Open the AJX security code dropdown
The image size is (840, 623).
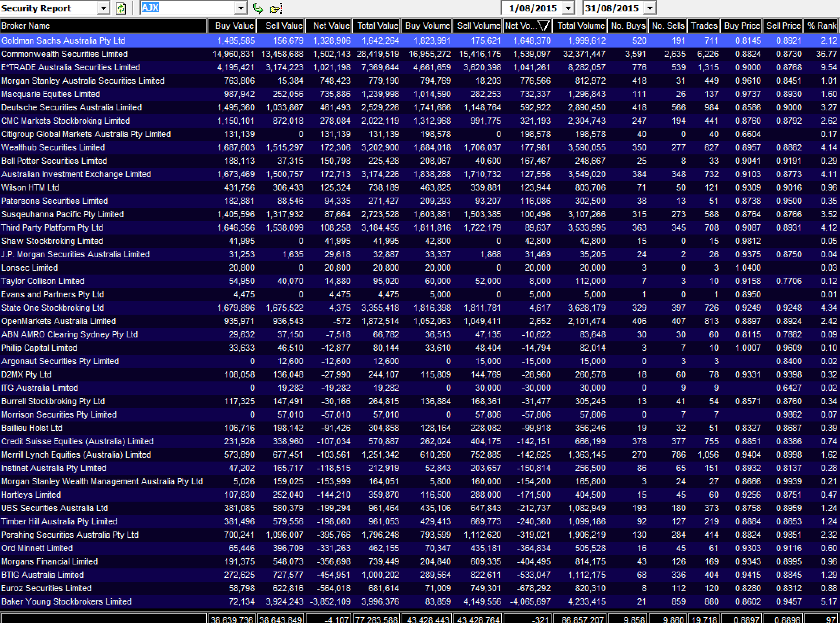point(241,8)
